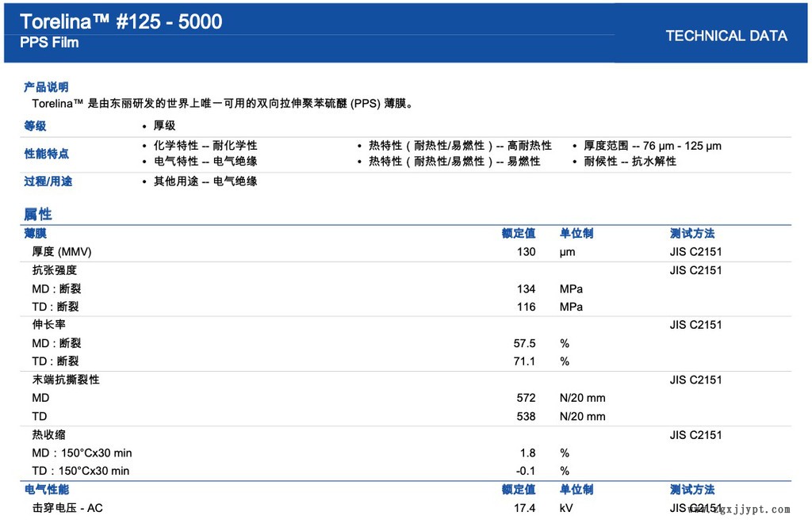Click the TECHNICAL DATA header text
812x527 pixels.
726,36
